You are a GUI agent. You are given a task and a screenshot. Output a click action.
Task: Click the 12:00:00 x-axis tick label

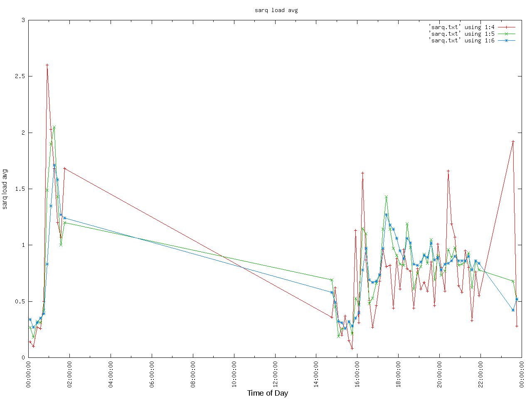pyautogui.click(x=275, y=374)
